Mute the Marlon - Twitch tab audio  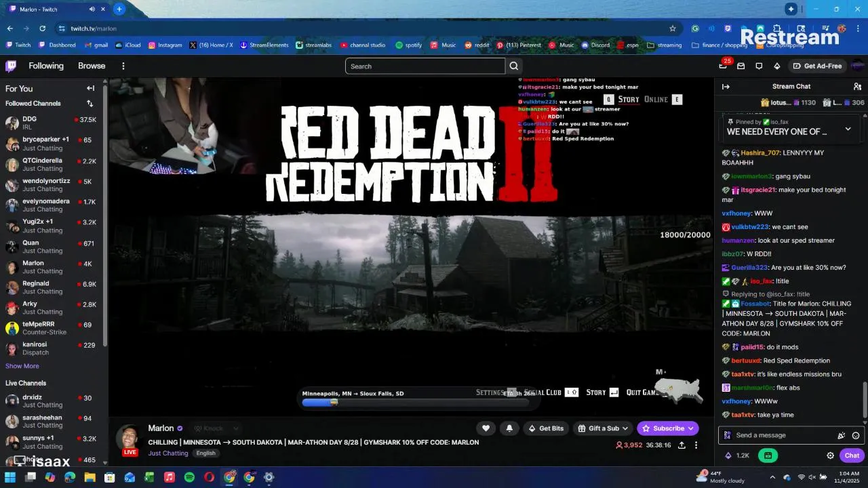92,9
